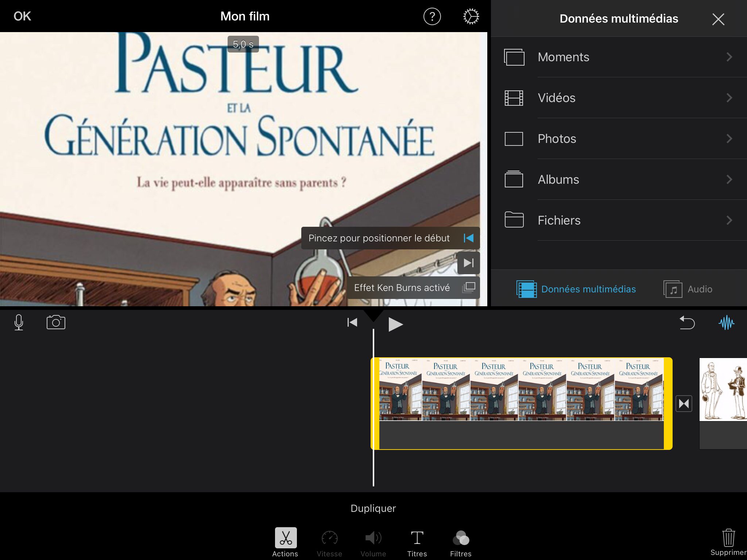Open the Moments media category

point(619,57)
